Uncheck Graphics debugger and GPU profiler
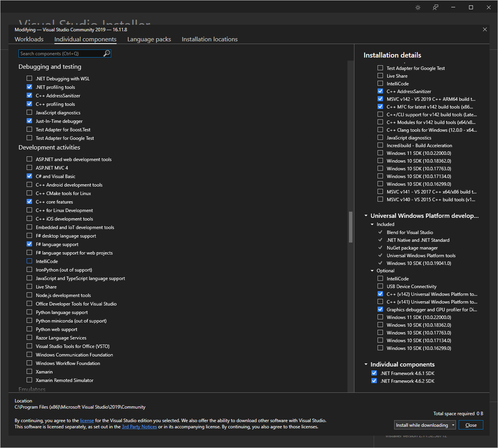Image resolution: width=498 pixels, height=448 pixels. tap(380, 309)
